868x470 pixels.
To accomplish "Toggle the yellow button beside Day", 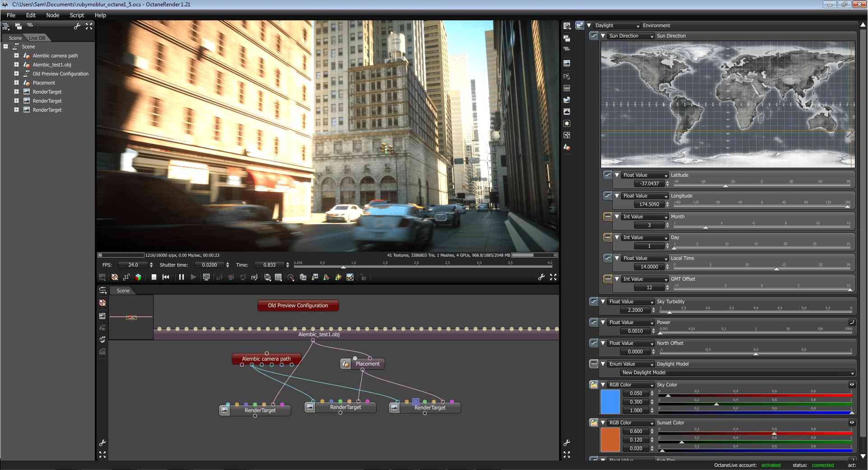I will click(608, 237).
